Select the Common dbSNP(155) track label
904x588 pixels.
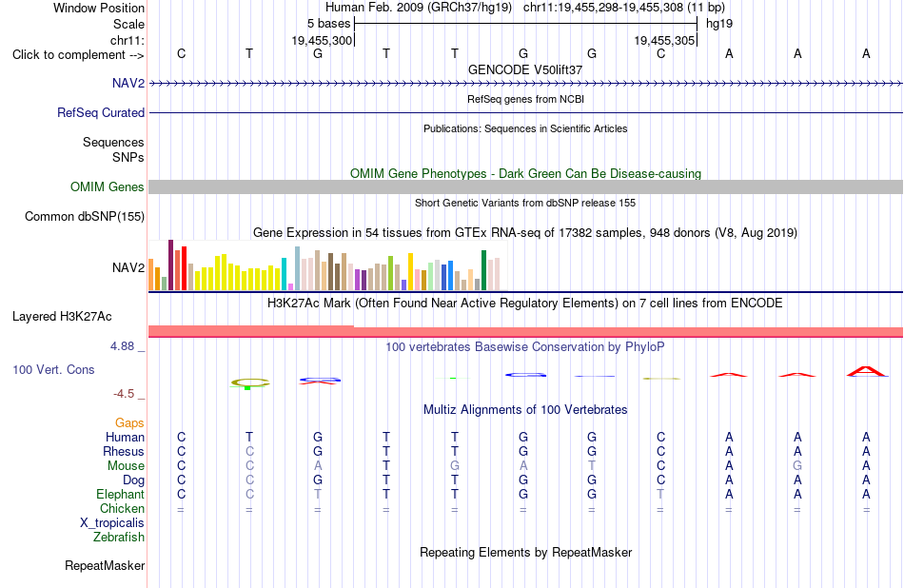(x=84, y=216)
